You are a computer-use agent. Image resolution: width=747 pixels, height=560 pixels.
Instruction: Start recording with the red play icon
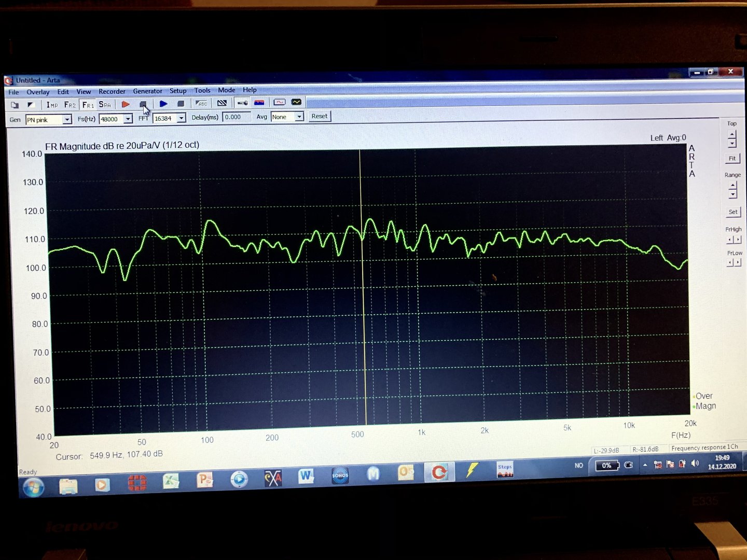tap(126, 104)
